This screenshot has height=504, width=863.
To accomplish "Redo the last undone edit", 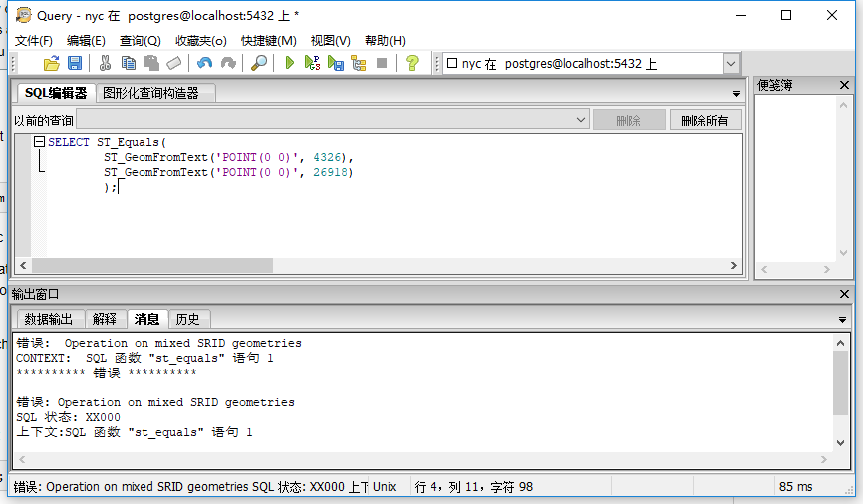I will (228, 64).
